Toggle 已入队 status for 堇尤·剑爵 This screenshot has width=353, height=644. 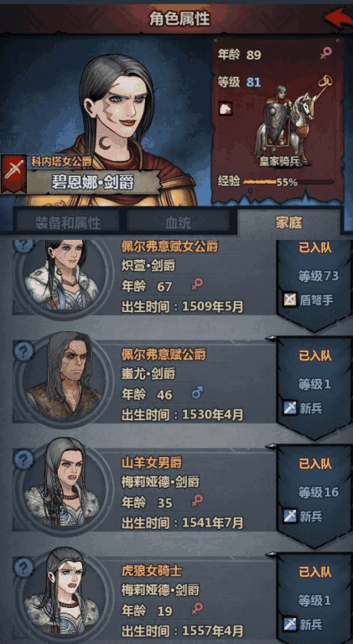pos(315,356)
